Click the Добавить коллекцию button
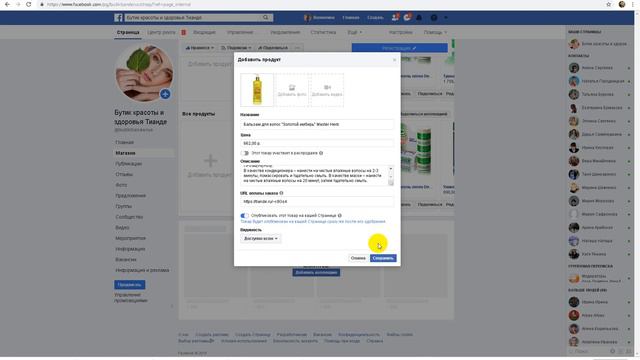The width and height of the screenshot is (640, 360). (x=316, y=272)
